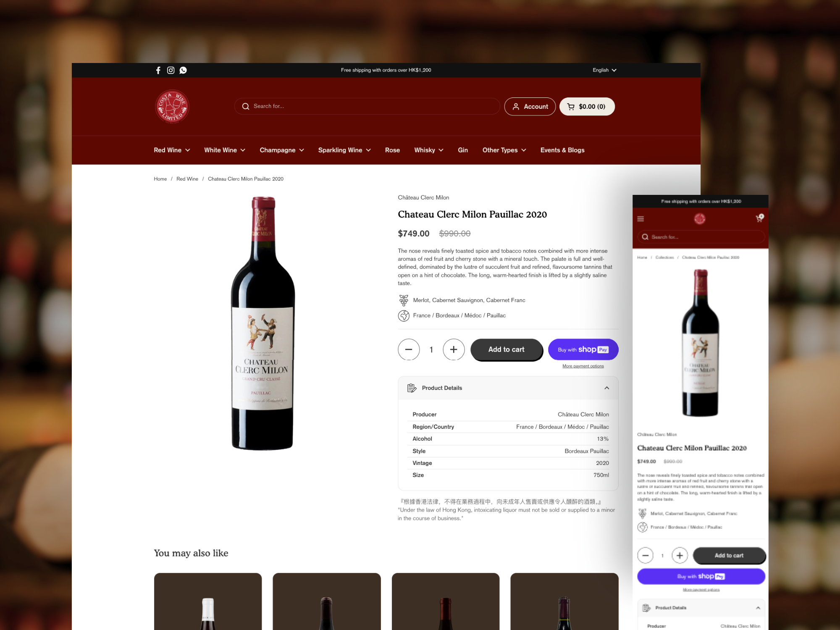Open the mobile hamburger menu icon
840x630 pixels.
(x=640, y=219)
